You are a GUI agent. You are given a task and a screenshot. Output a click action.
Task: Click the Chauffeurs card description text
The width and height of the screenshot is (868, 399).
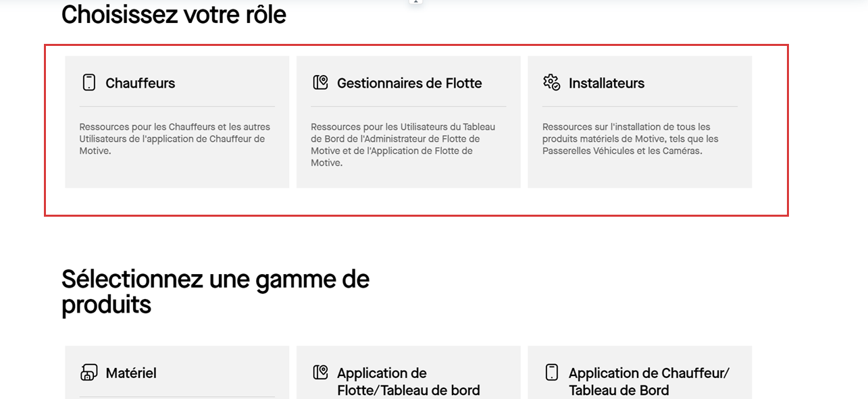[175, 138]
